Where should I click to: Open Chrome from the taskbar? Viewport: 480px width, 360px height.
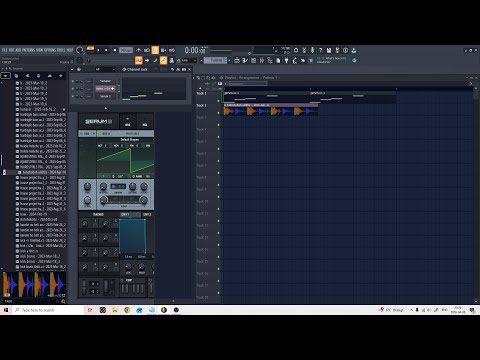tap(127, 310)
